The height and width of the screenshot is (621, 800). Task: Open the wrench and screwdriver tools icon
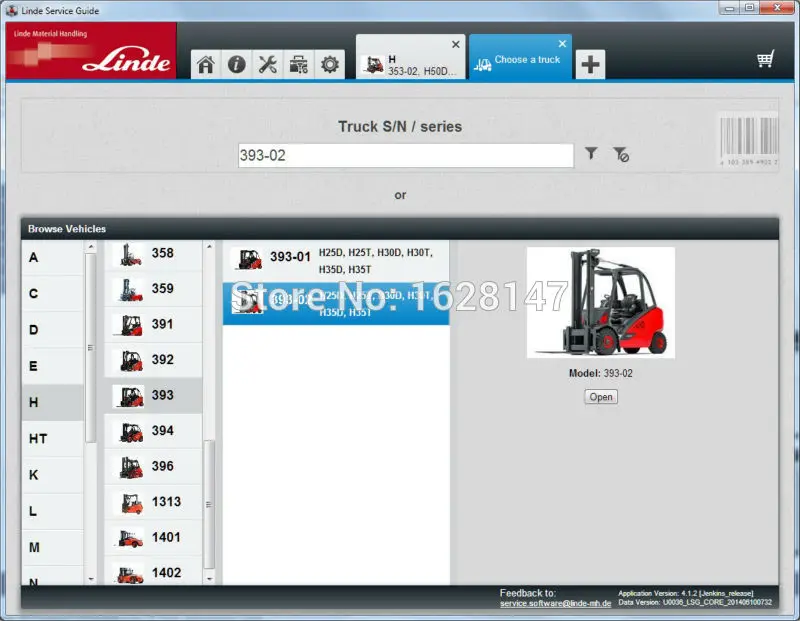pos(267,65)
